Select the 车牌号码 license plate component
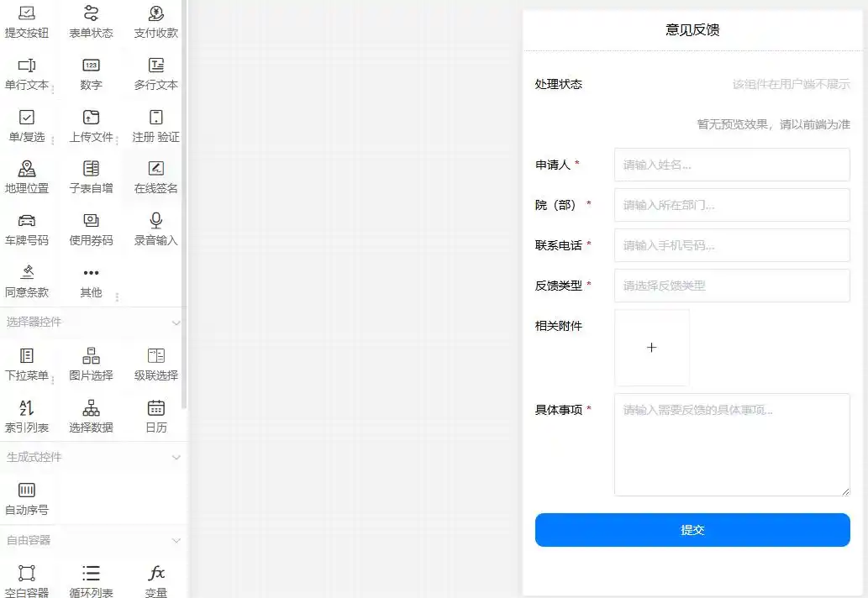This screenshot has width=868, height=598. [x=27, y=229]
